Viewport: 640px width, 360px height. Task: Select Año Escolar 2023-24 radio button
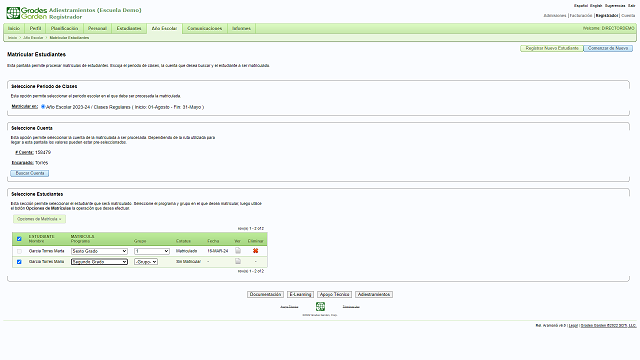click(x=43, y=107)
